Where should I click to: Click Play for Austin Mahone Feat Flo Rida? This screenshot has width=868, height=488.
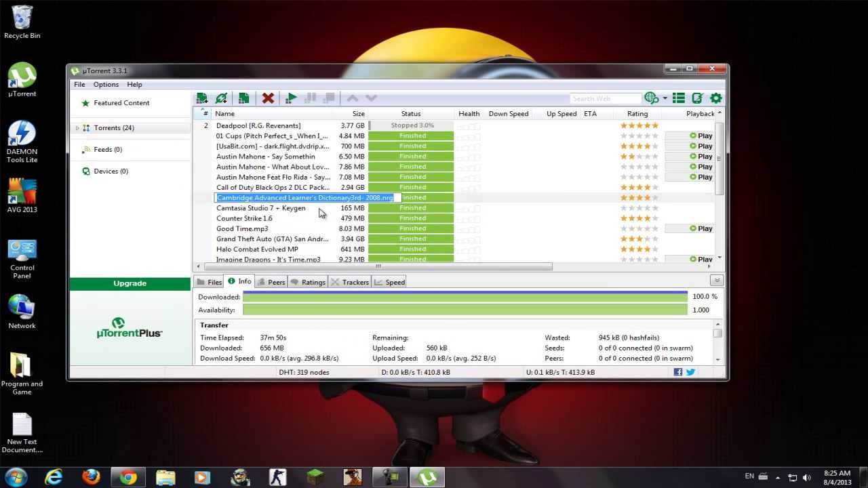point(701,177)
